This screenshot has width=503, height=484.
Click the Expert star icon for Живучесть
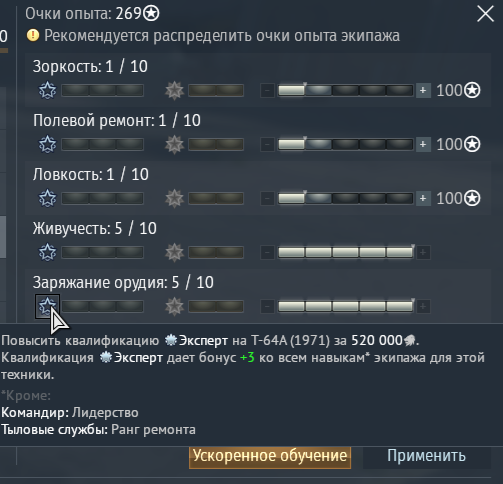(48, 252)
